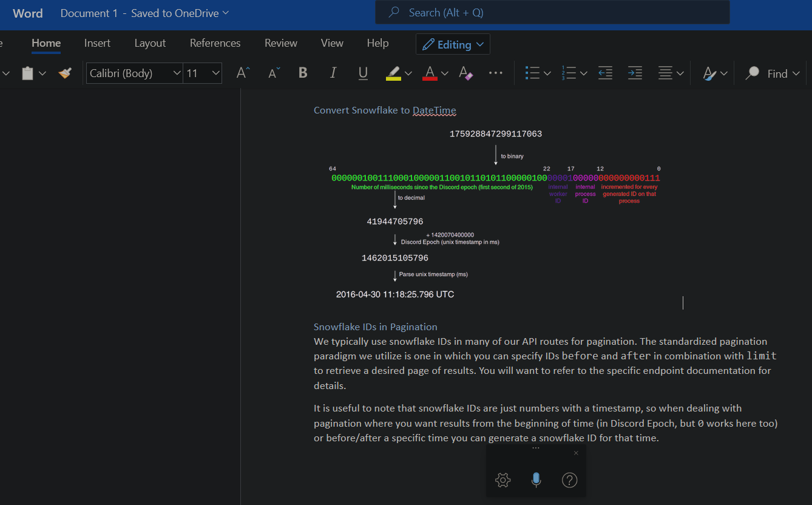Pick a new highlight color
Viewport: 812px width, 505px height.
click(408, 73)
